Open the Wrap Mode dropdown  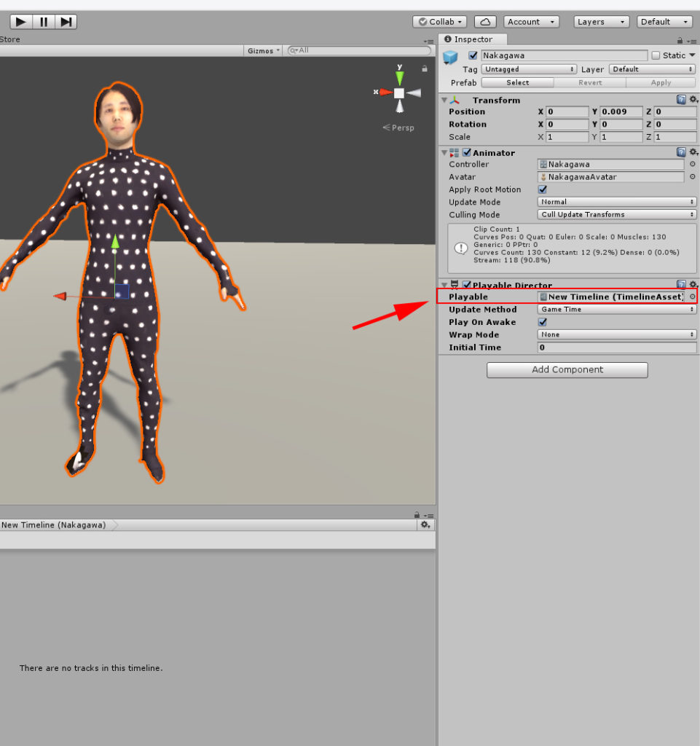point(616,334)
